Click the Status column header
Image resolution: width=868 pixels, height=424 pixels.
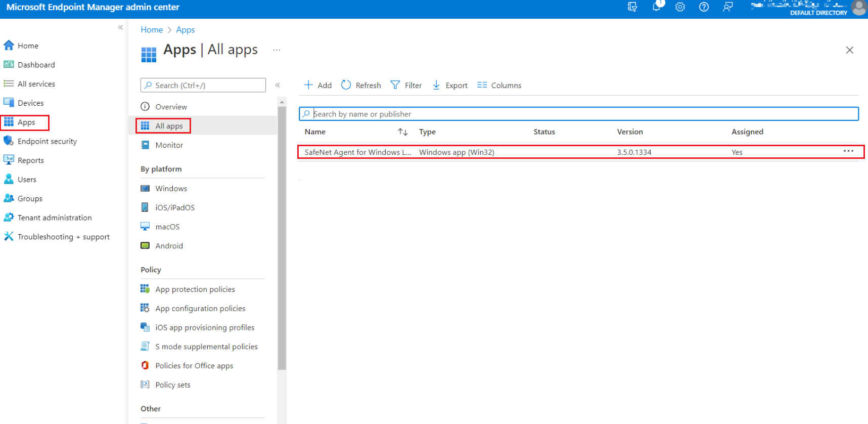(544, 132)
